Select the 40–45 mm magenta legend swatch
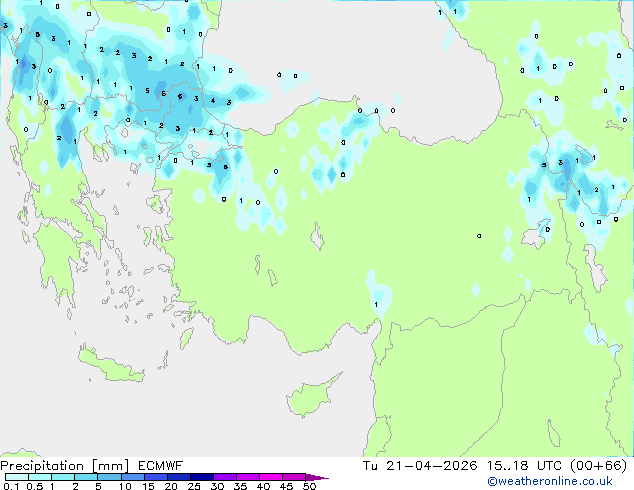Screen dimensions: 634x490 coord(271,477)
